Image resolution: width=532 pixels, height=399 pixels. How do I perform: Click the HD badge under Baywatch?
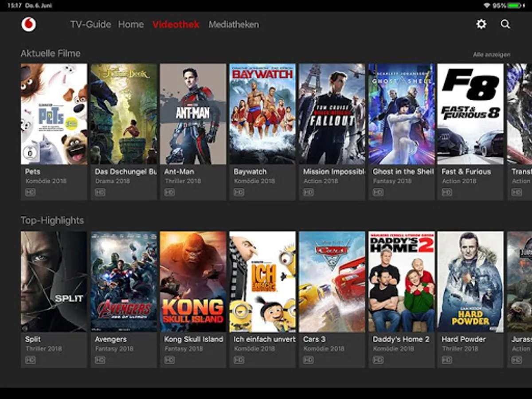coord(239,192)
